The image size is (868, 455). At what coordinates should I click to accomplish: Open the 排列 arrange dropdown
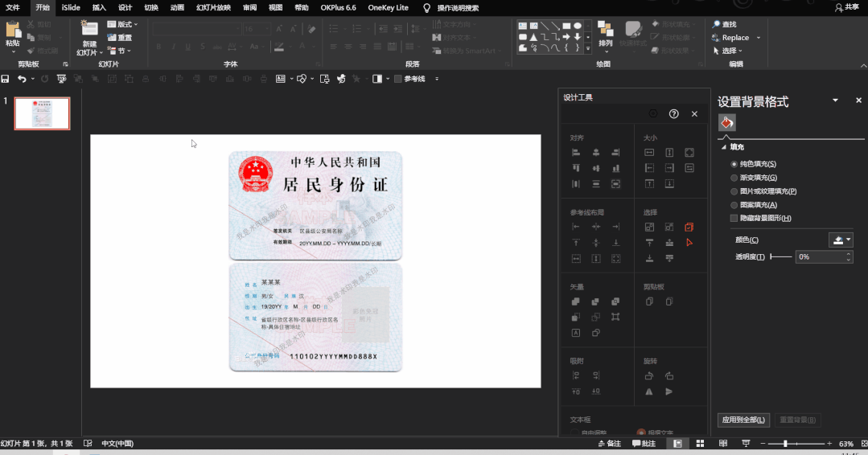point(606,37)
